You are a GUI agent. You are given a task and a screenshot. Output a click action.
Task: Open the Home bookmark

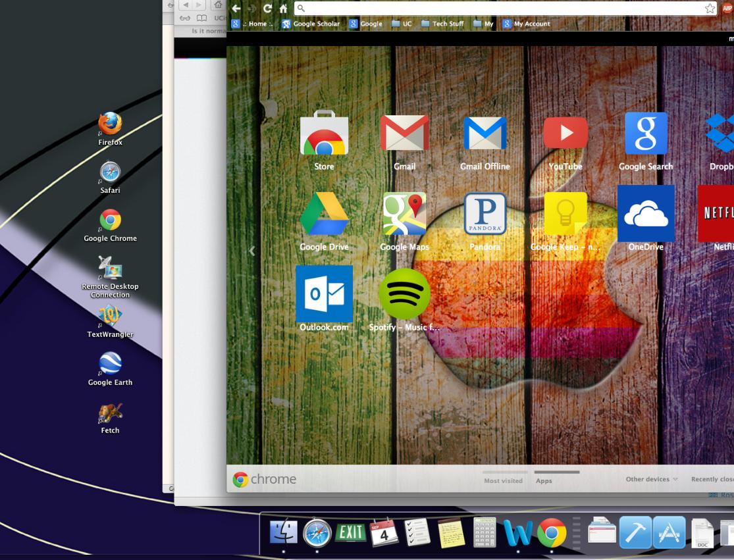click(252, 24)
